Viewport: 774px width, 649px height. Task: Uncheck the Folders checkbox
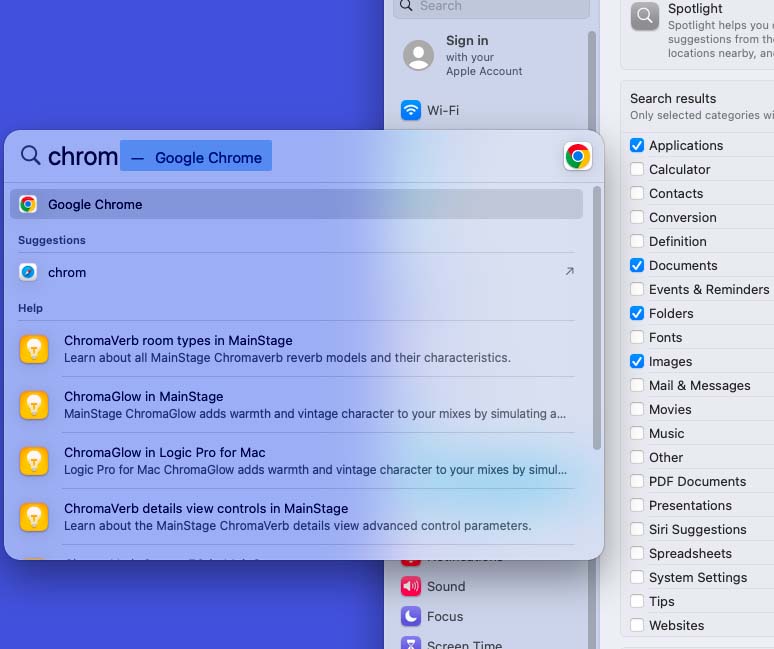637,313
